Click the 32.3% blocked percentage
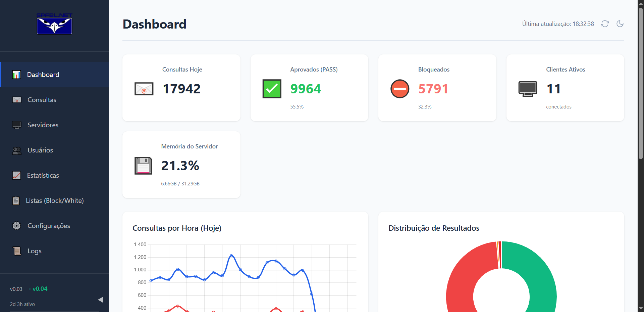 [425, 107]
